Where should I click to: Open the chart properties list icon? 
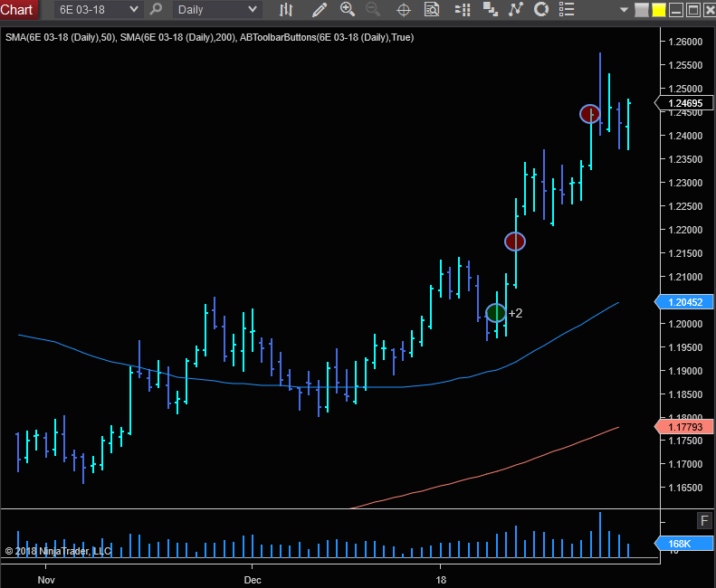click(x=567, y=9)
